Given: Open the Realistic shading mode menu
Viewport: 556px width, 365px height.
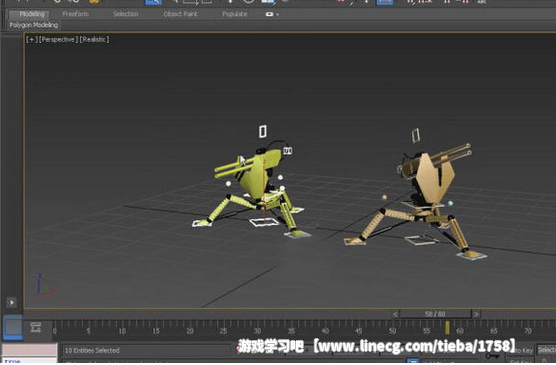Looking at the screenshot, I should tap(94, 39).
